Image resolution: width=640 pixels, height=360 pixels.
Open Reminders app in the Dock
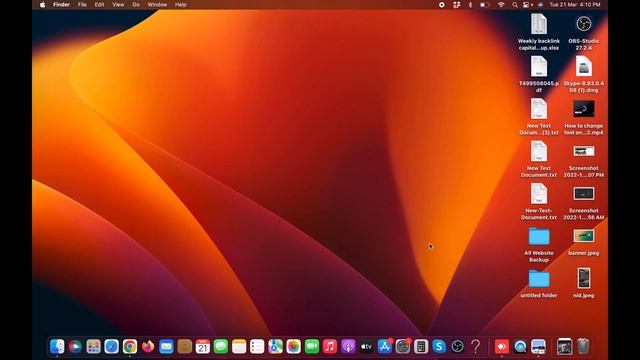point(257,347)
